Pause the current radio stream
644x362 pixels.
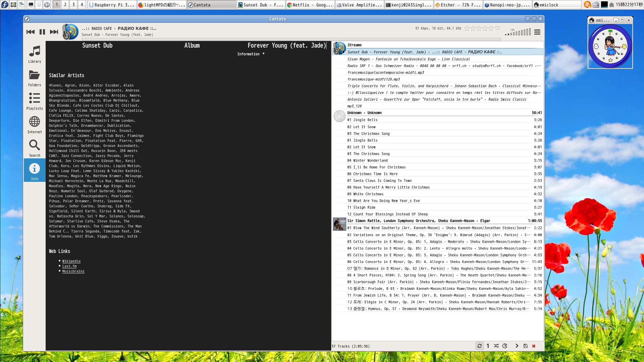[x=42, y=32]
